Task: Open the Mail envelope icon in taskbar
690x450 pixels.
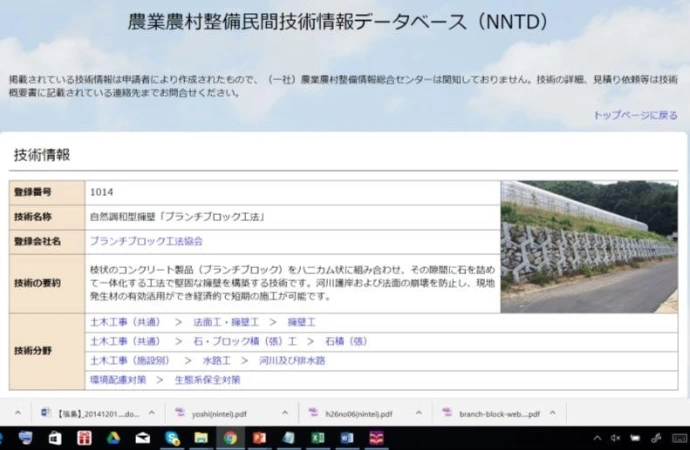Action: pyautogui.click(x=142, y=438)
